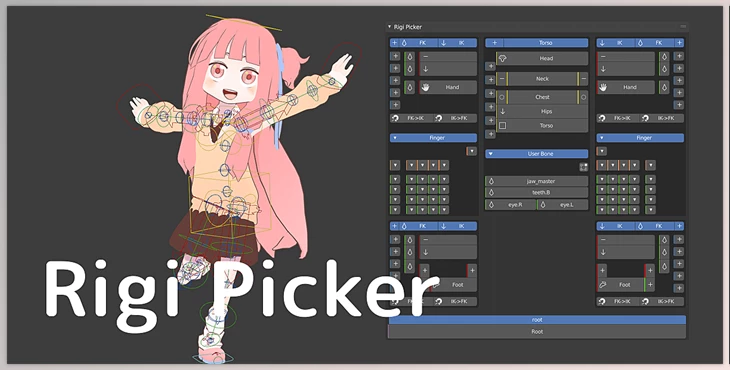Snap IK>FK in the upper-left arm group

click(x=455, y=118)
